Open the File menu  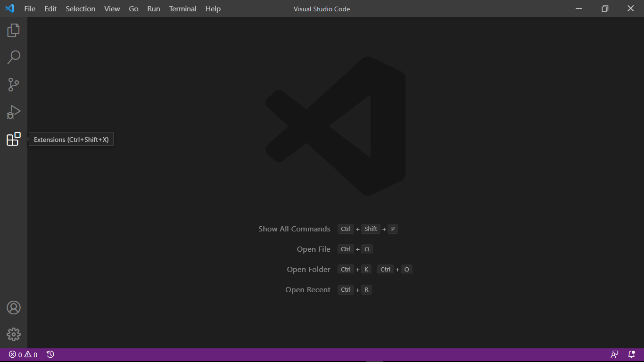pos(30,9)
